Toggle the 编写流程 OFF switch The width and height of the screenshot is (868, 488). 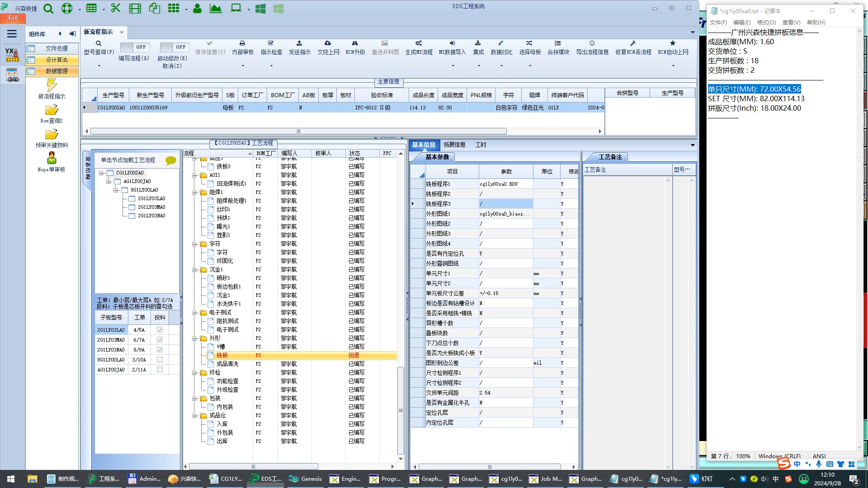(x=135, y=47)
